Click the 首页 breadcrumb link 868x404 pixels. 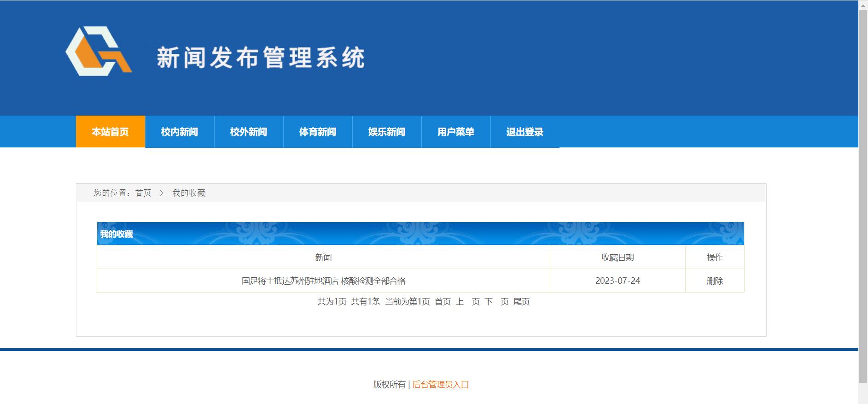tap(143, 193)
